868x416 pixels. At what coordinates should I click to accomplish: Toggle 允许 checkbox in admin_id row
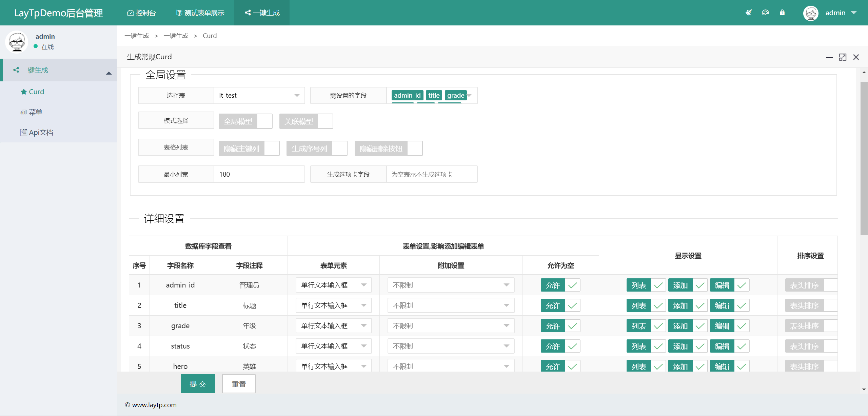pyautogui.click(x=560, y=285)
